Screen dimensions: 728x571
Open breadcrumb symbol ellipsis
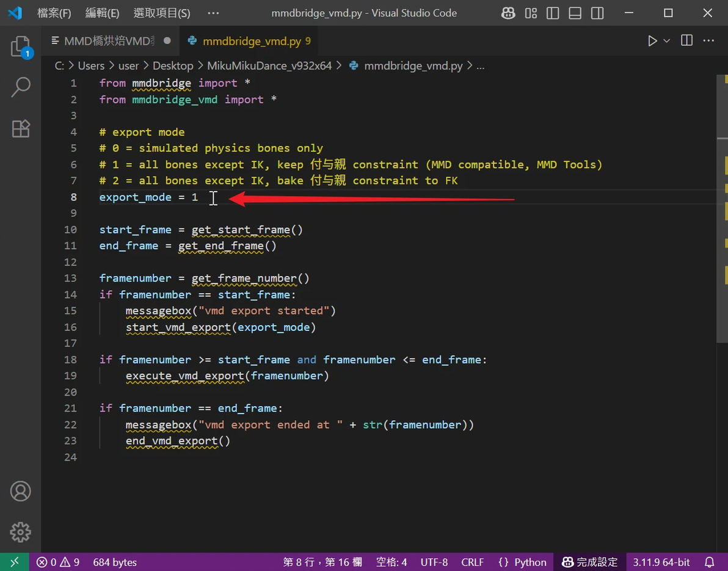tap(481, 66)
